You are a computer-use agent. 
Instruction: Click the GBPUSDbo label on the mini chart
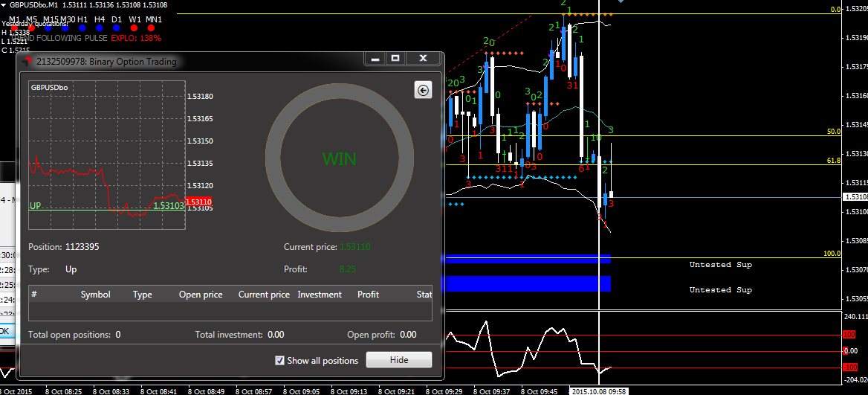pyautogui.click(x=49, y=88)
